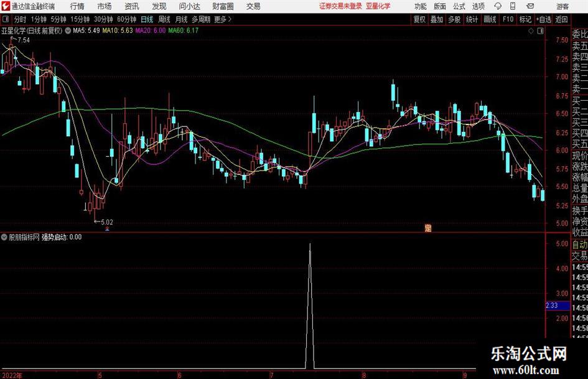
Task: Open the 市场 menu
Action: click(105, 6)
